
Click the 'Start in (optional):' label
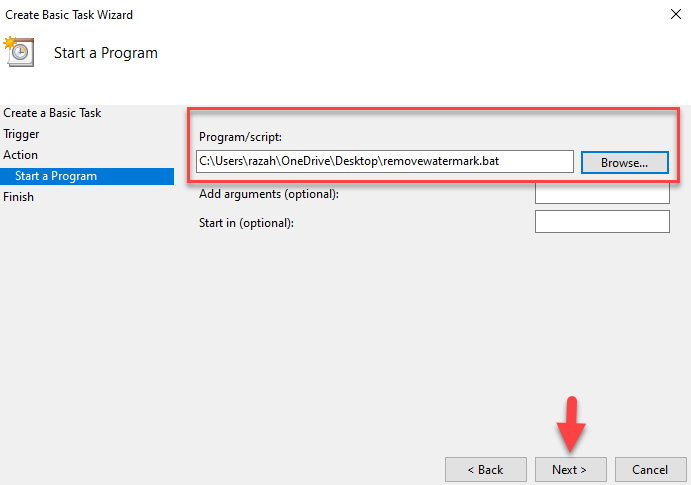247,222
